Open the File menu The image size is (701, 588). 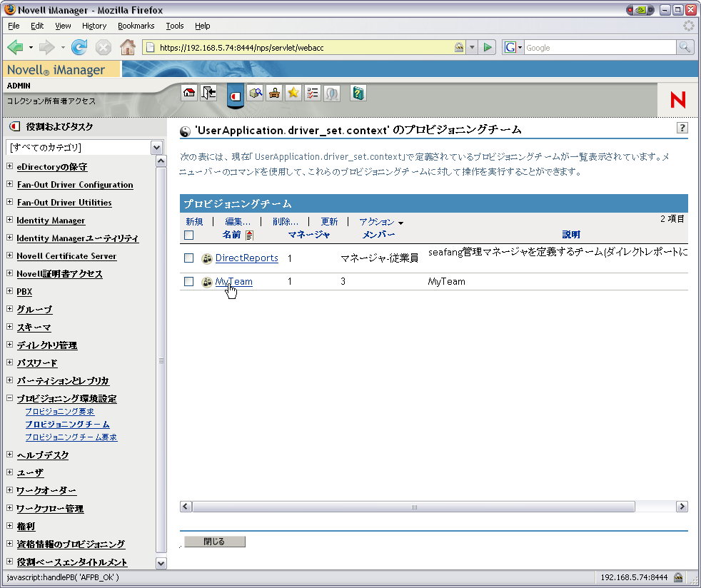coord(14,26)
